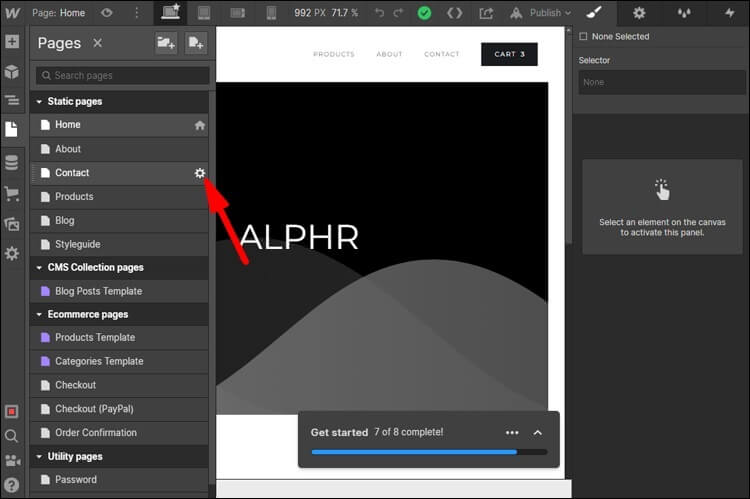Click the green saved status checkmark
Viewport: 750px width, 499px height.
click(x=424, y=13)
